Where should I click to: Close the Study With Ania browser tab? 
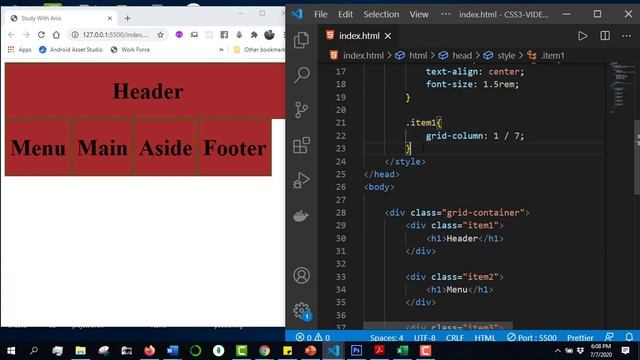click(x=109, y=18)
